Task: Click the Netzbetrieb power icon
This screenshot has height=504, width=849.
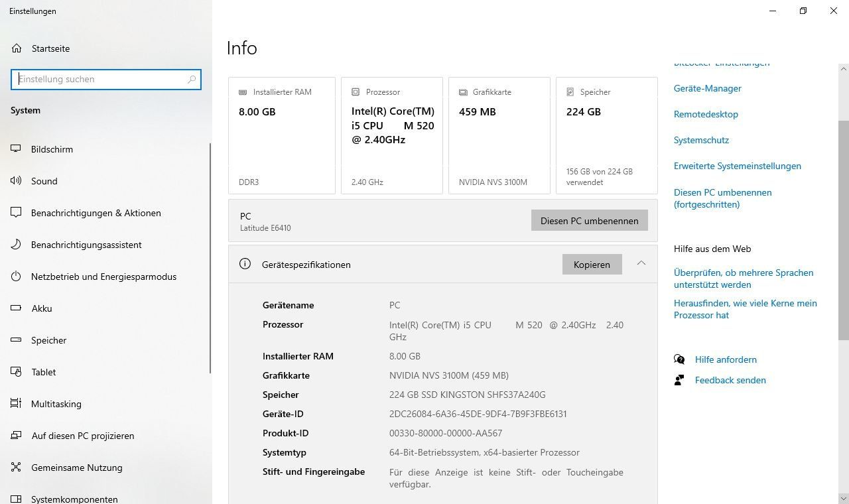Action: click(x=17, y=277)
